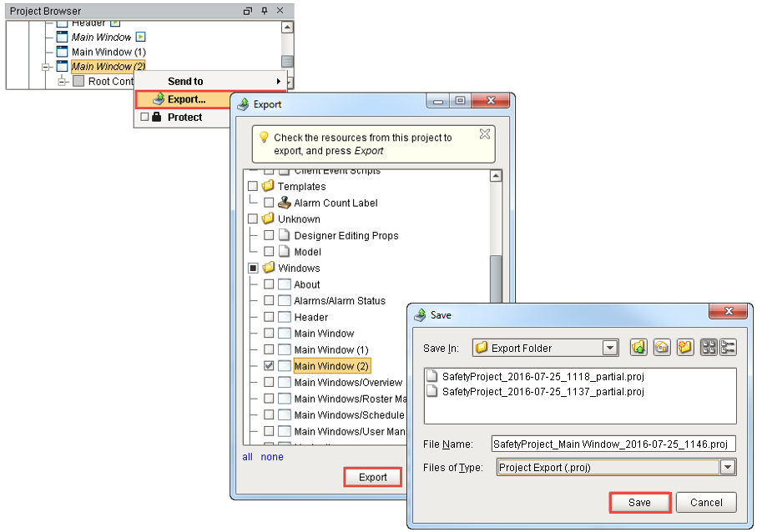
Task: Click the 'all' selection link
Action: tap(248, 457)
